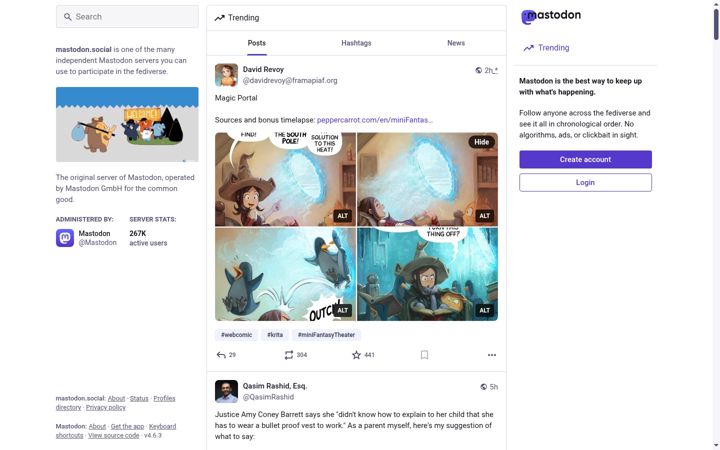This screenshot has width=720, height=450.
Task: Click the globe icon on Qasim Rashid's post
Action: pyautogui.click(x=484, y=387)
